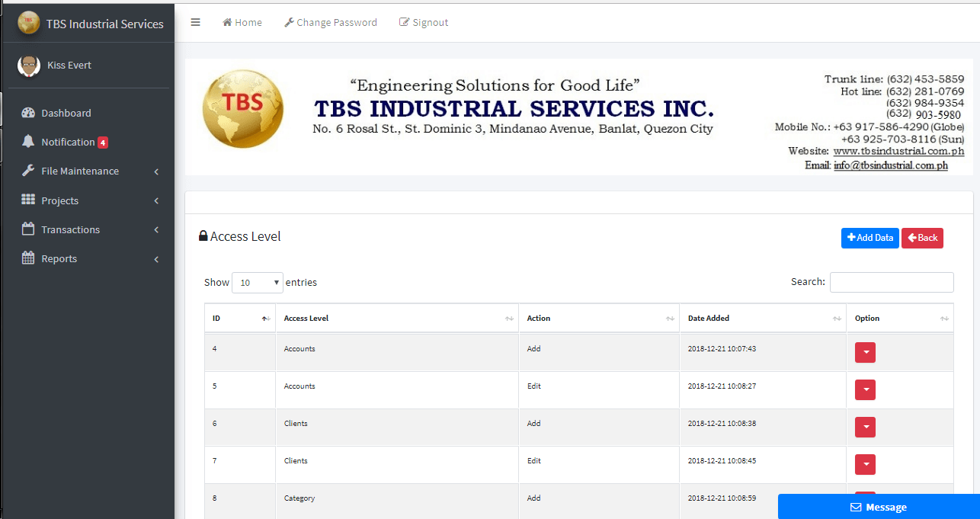
Task: Open option dropdown for ID 5 row
Action: [865, 389]
